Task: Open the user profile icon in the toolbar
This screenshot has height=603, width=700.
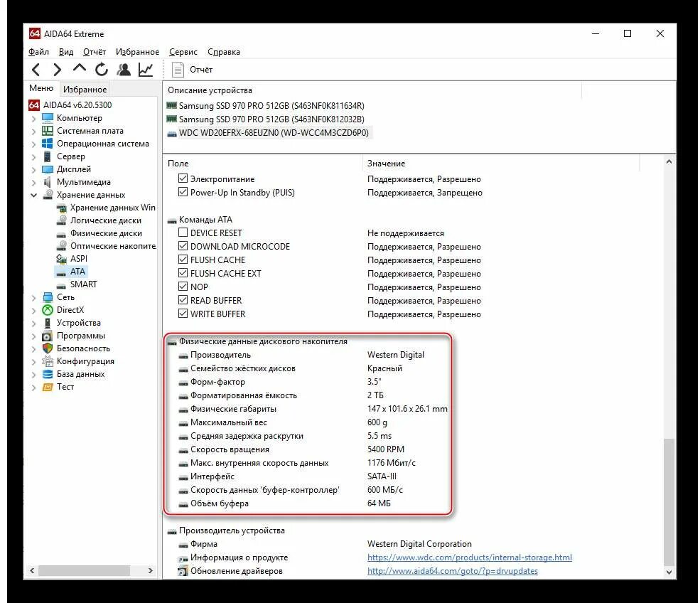Action: pos(124,70)
